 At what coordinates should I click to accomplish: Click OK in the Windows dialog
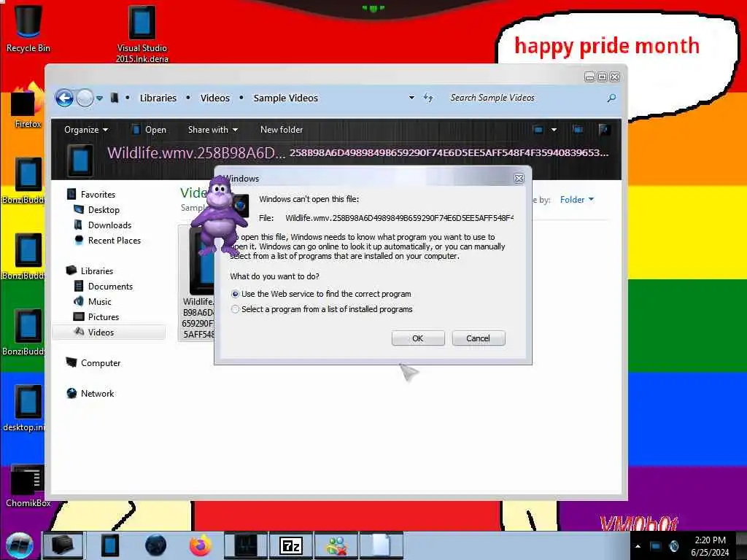418,338
